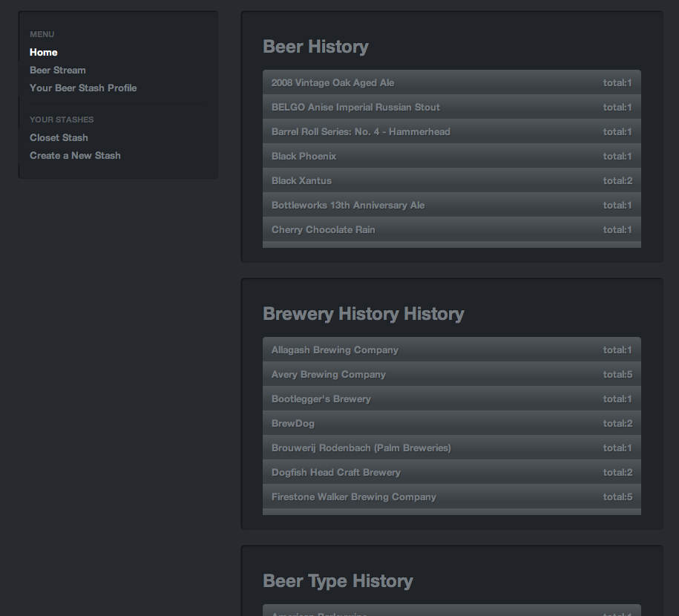679x616 pixels.
Task: Select the Black Phoenix beer
Action: 452,156
